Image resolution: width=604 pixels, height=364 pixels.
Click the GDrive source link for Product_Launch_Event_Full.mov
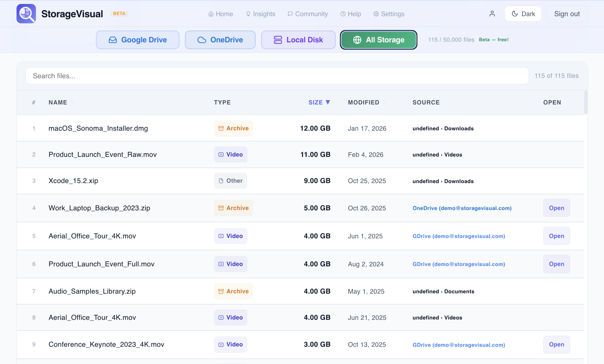pyautogui.click(x=459, y=264)
